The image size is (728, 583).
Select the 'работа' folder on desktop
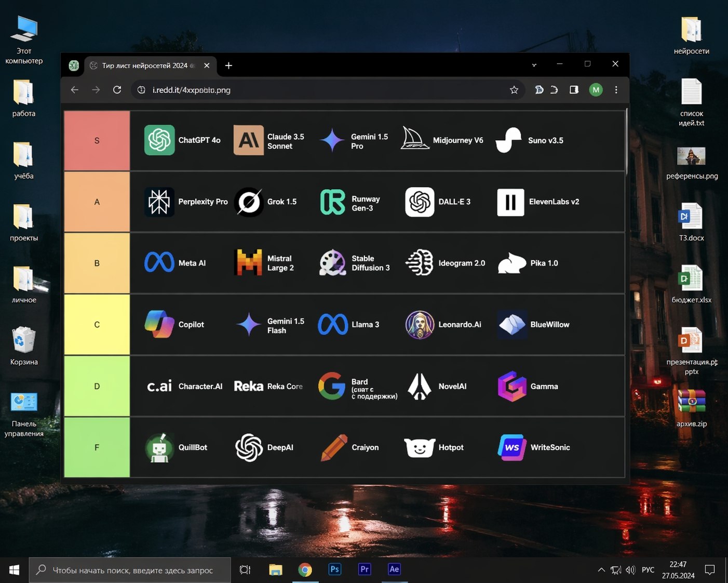point(24,99)
